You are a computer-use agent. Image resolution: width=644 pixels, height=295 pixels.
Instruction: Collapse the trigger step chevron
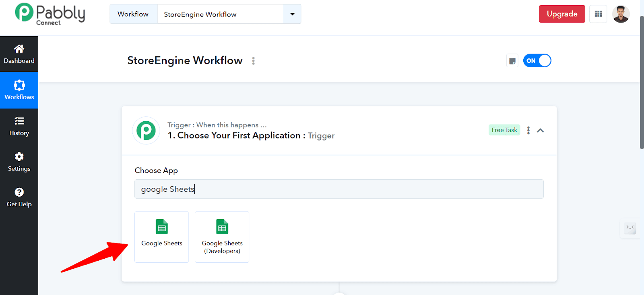[x=541, y=130]
